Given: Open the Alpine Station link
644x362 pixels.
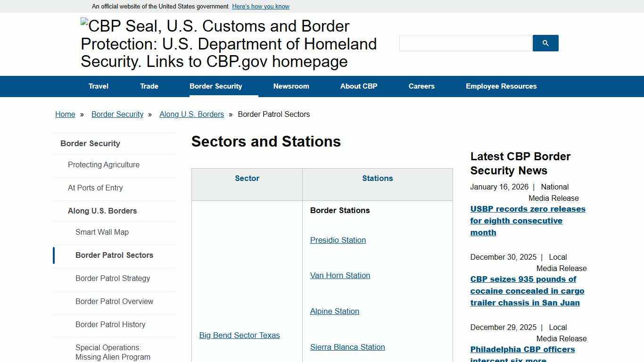Looking at the screenshot, I should (334, 311).
